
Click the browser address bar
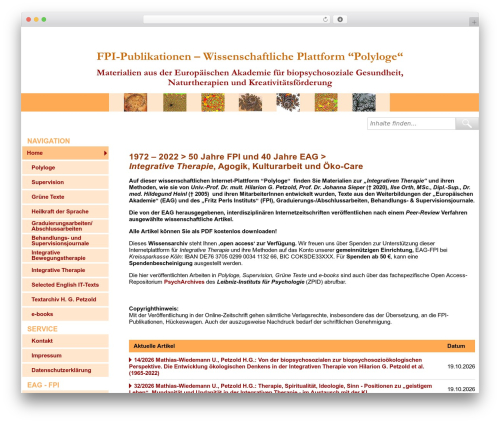[237, 19]
